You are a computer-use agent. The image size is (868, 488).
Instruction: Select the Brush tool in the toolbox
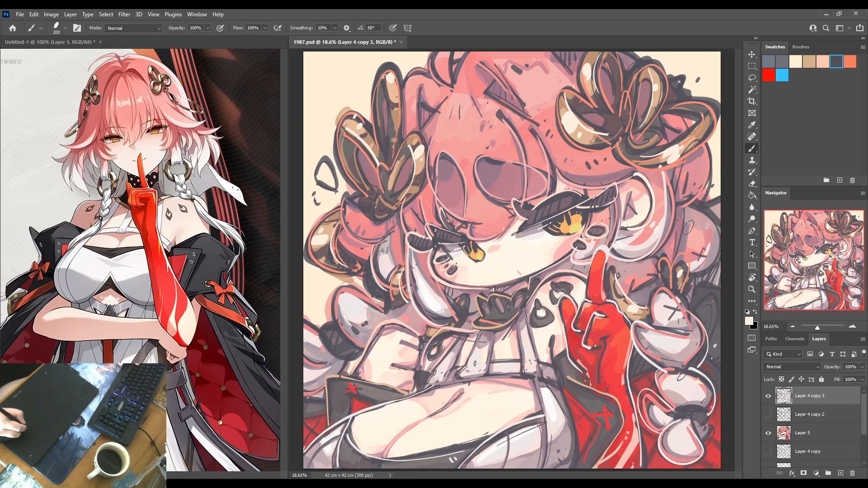point(752,149)
